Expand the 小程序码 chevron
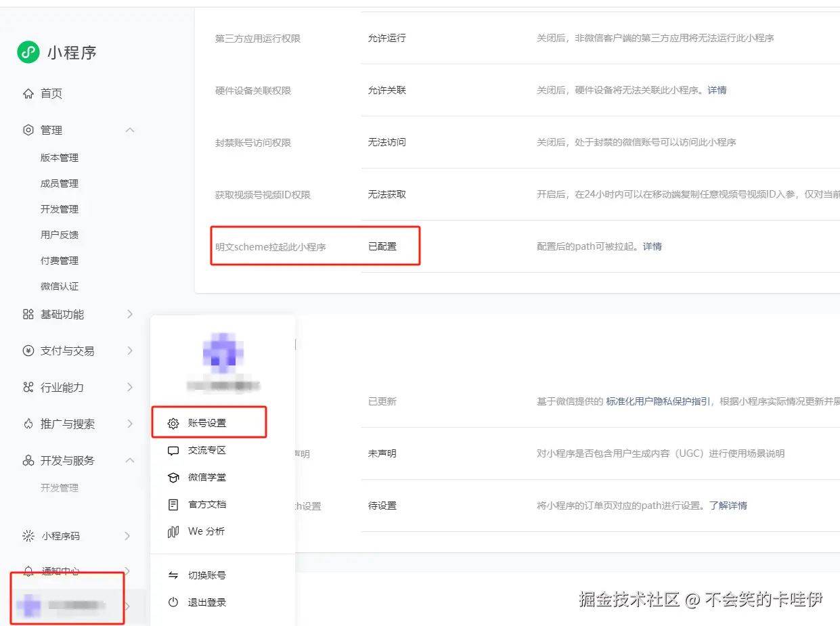The height and width of the screenshot is (626, 840). click(127, 536)
